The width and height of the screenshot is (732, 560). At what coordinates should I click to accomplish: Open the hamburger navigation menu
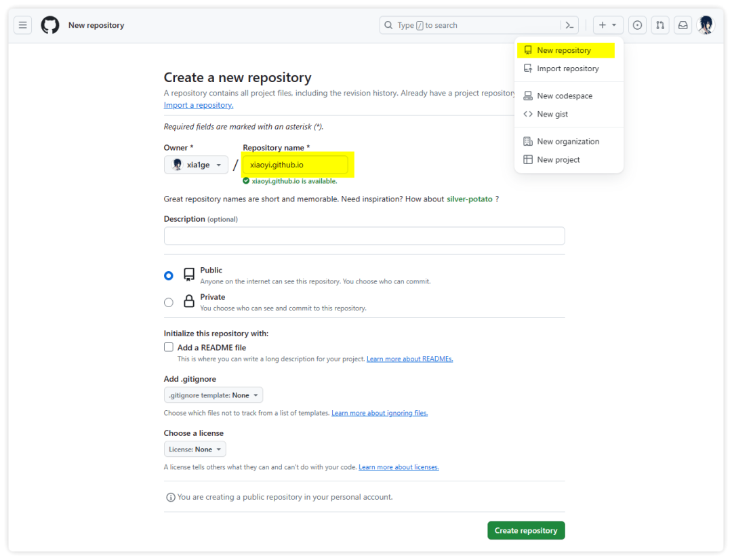pos(23,25)
